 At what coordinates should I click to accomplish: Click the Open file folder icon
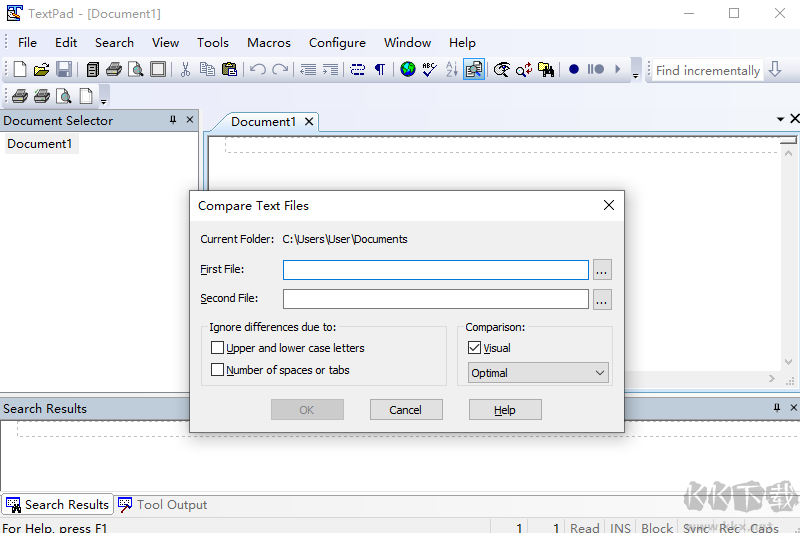(41, 69)
